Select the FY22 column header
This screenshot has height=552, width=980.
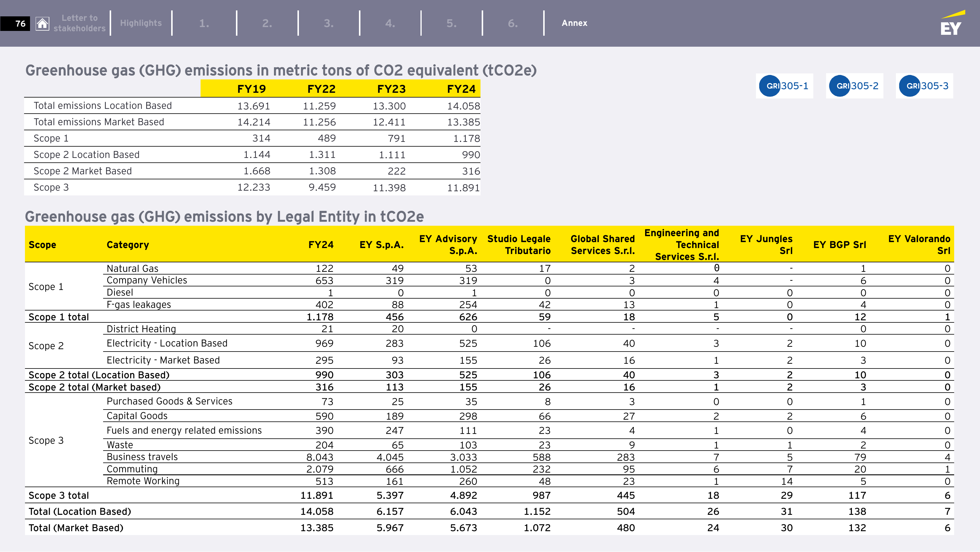coord(322,89)
